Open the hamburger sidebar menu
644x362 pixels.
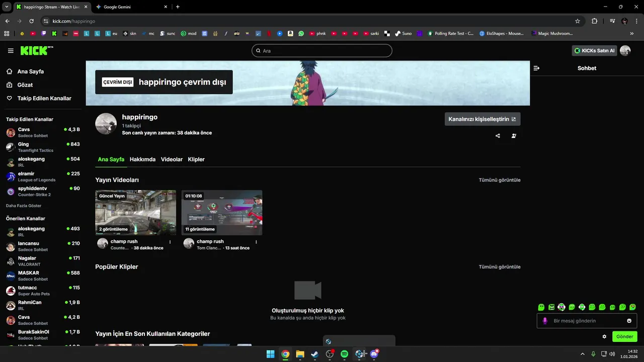[11, 51]
